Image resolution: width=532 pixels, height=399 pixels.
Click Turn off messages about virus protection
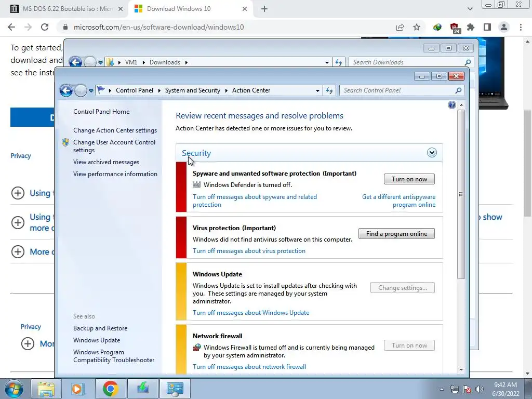(249, 251)
